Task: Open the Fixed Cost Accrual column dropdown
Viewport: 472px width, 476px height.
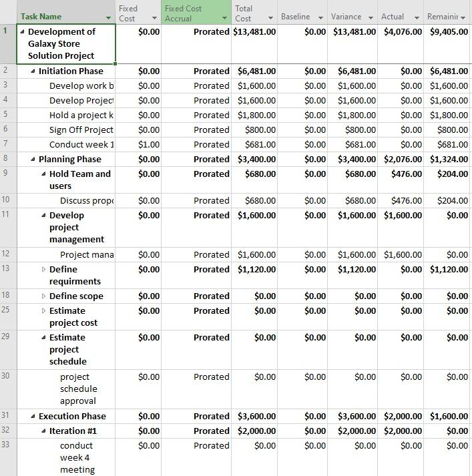Action: (x=224, y=18)
